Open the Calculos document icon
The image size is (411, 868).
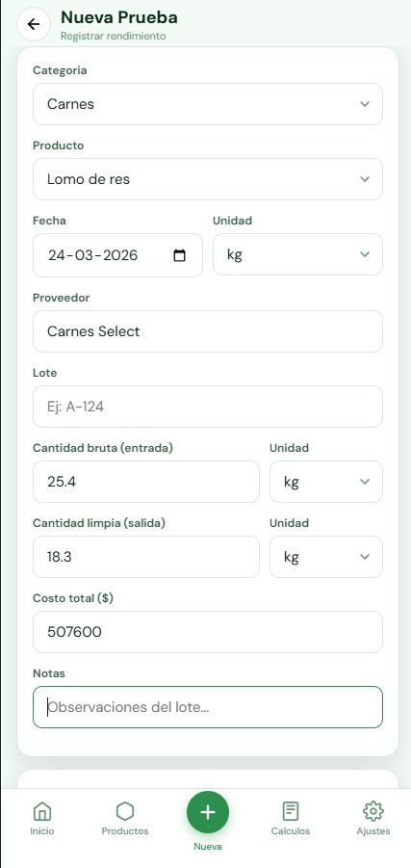click(x=291, y=811)
